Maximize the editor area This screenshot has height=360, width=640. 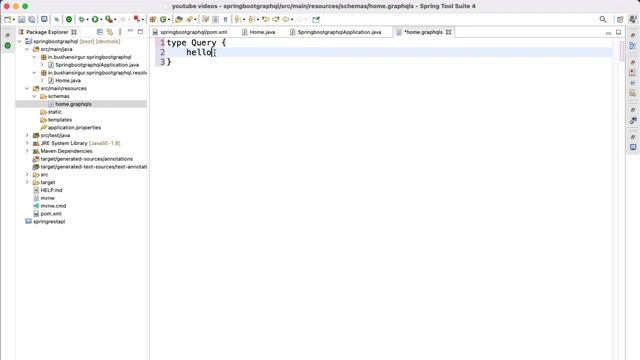point(618,32)
